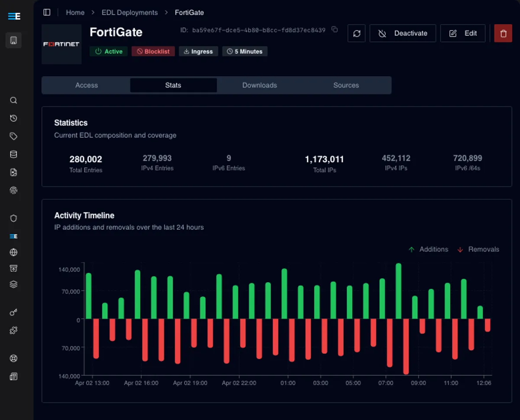The image size is (520, 420).
Task: Copy the deployment ID using the copy icon
Action: click(x=334, y=29)
